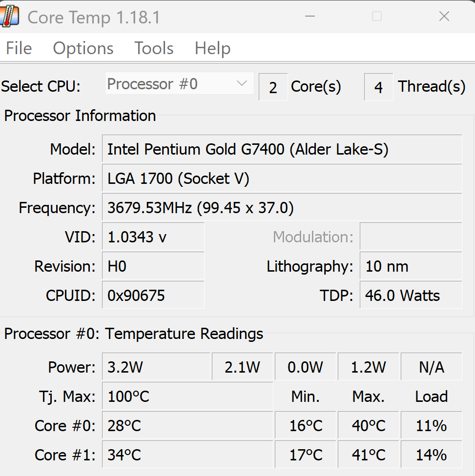Click the CPUID field 0x90675

pyautogui.click(x=153, y=296)
